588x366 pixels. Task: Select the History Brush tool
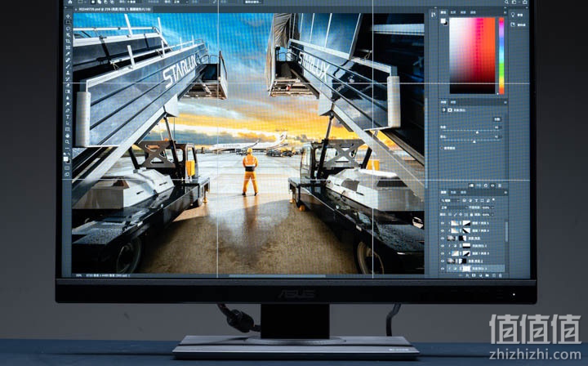point(68,79)
